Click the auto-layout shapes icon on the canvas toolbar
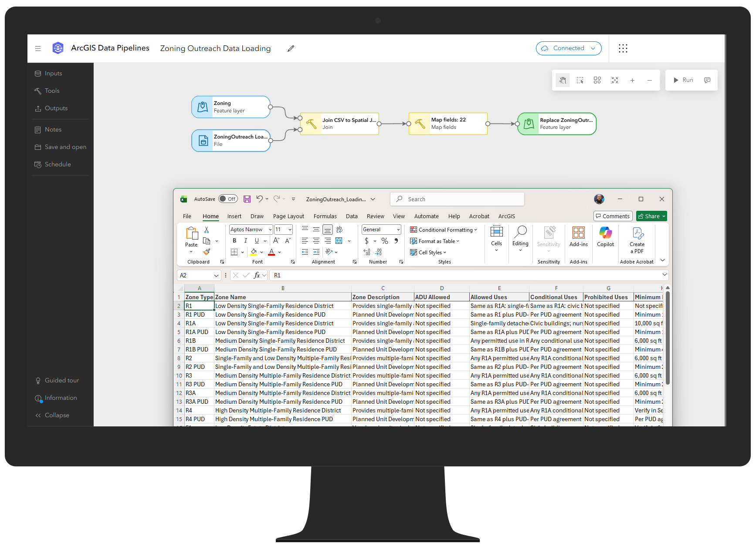Viewport: 756px width, 547px height. (x=597, y=80)
